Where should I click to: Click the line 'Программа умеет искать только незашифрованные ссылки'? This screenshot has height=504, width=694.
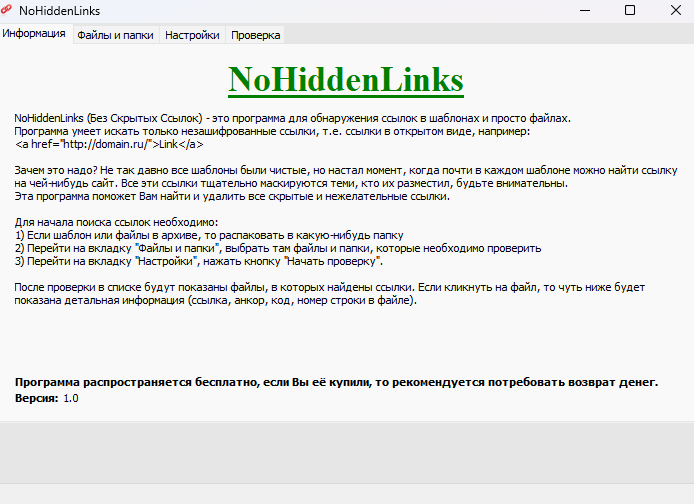point(272,131)
